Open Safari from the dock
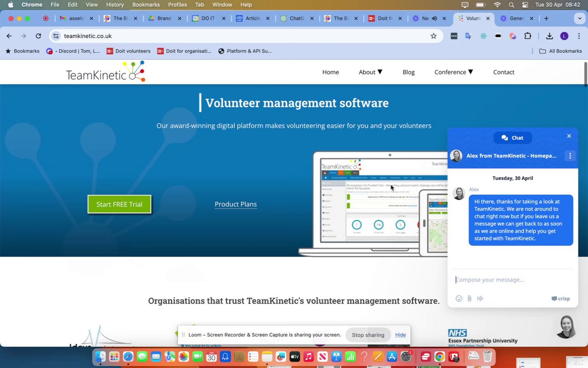This screenshot has width=588, height=368. [128, 356]
